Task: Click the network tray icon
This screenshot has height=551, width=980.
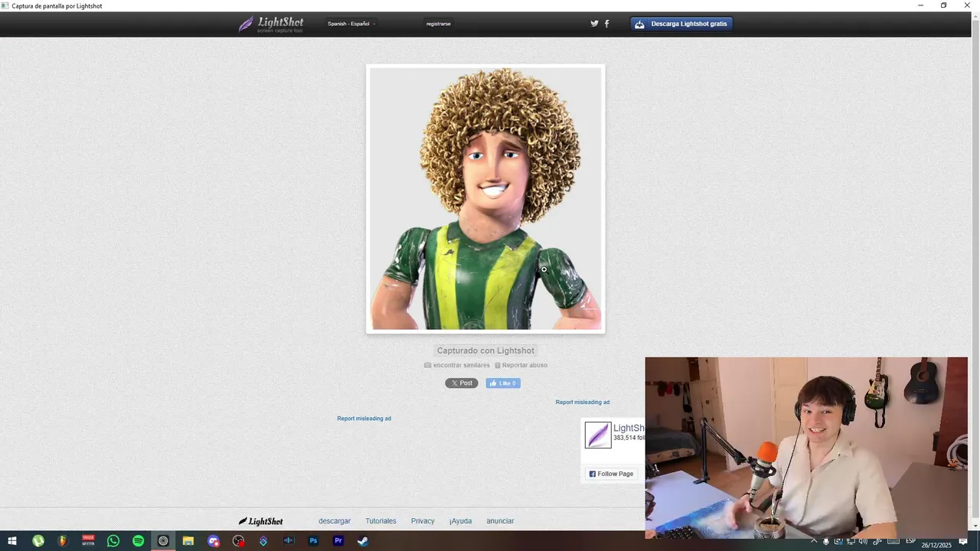Action: point(851,541)
